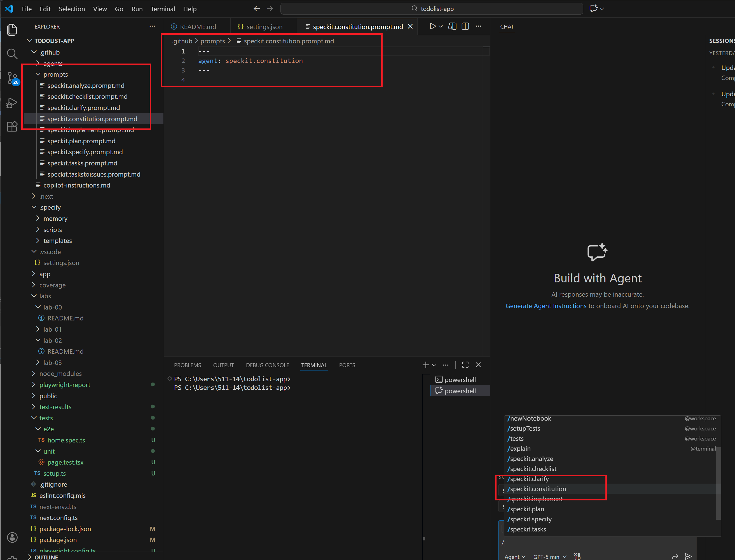Open Source Control view with 26 badge
Viewport: 735px width, 560px height.
click(x=12, y=78)
